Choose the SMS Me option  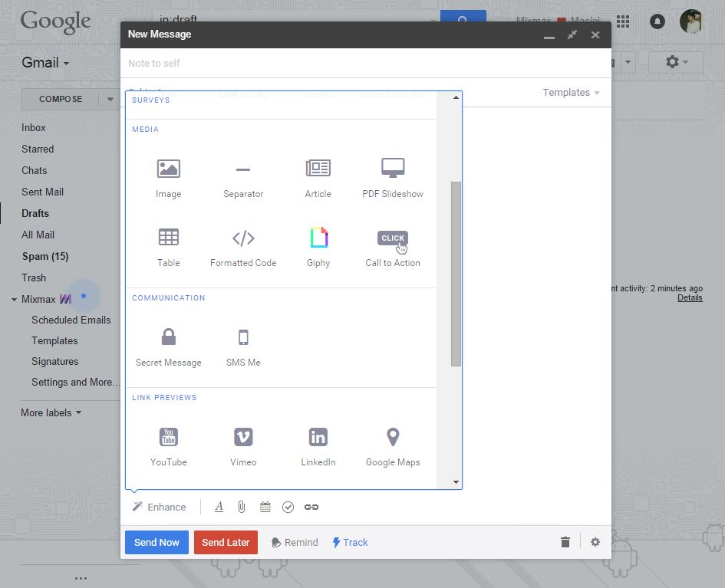243,347
